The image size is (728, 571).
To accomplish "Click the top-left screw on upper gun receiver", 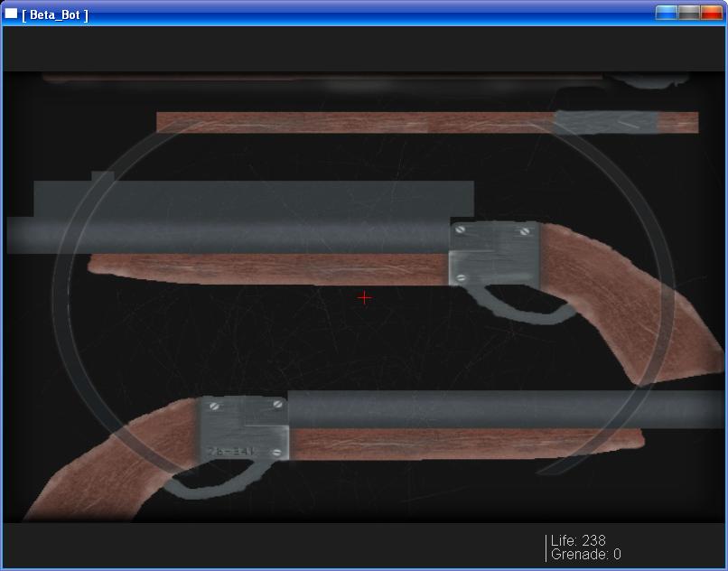I will point(461,231).
